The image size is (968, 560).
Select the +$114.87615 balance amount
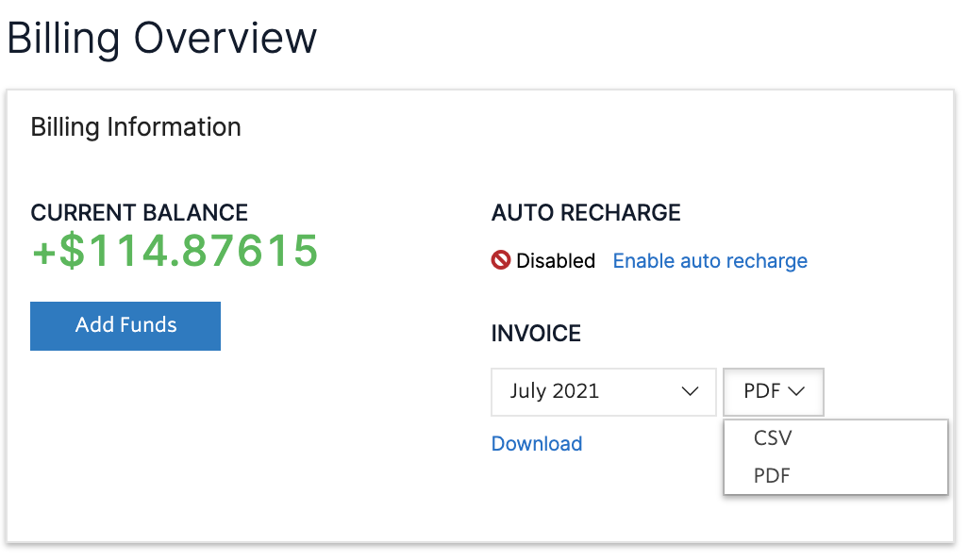coord(175,251)
